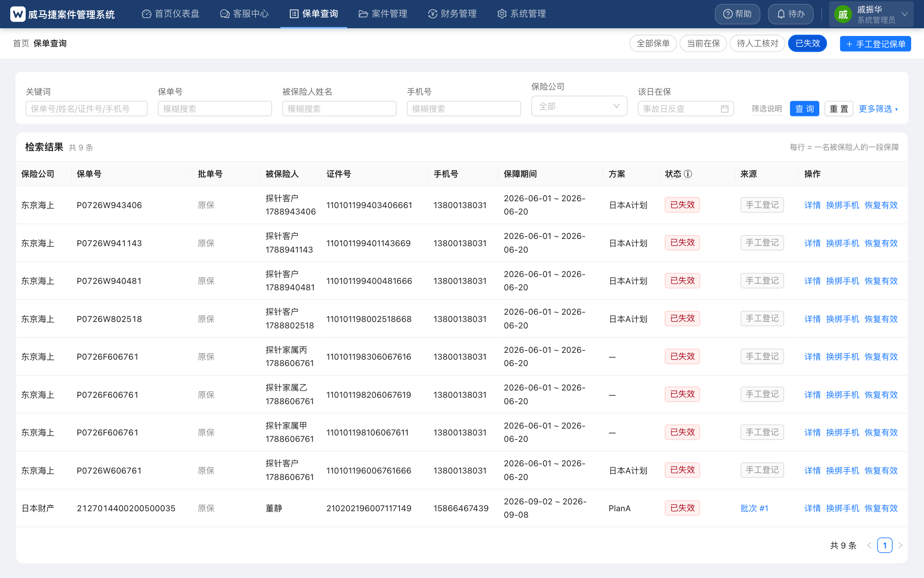
Task: Click 恢复有效 for policy P0726W940481
Action: (x=881, y=281)
